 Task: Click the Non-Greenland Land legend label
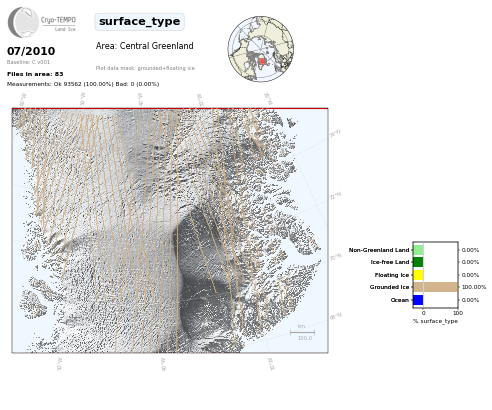[379, 250]
